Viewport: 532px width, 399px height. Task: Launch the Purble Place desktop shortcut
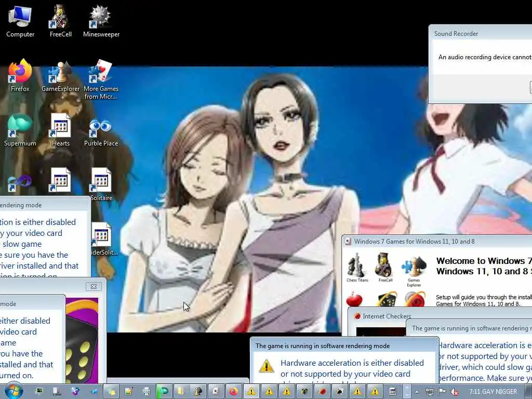point(101,130)
